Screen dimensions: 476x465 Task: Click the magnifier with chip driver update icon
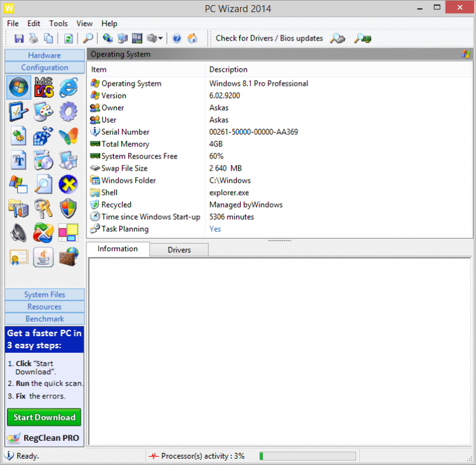338,39
